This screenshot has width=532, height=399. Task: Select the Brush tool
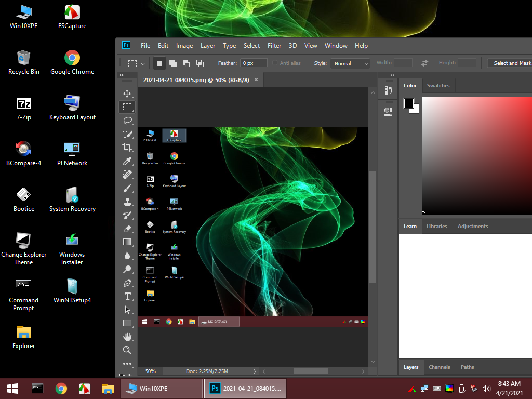tap(127, 188)
